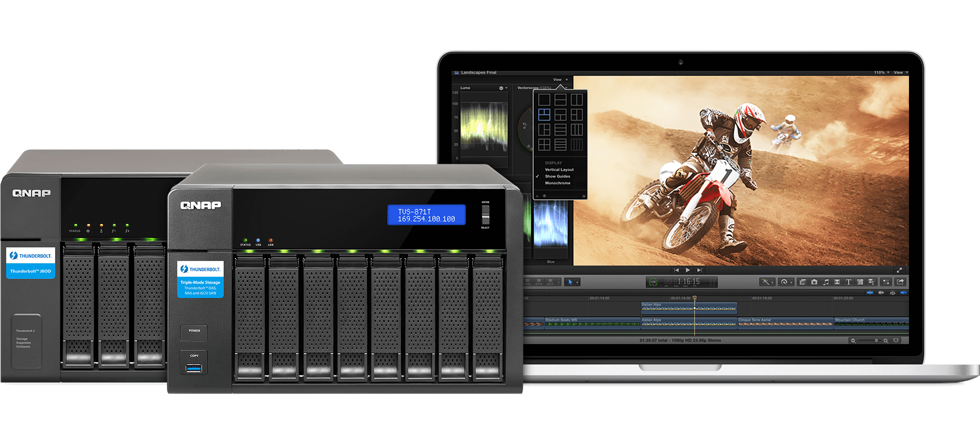Viewport: 980px width, 426px height.
Task: Pick the three stacked rows scope layout
Action: (560, 130)
